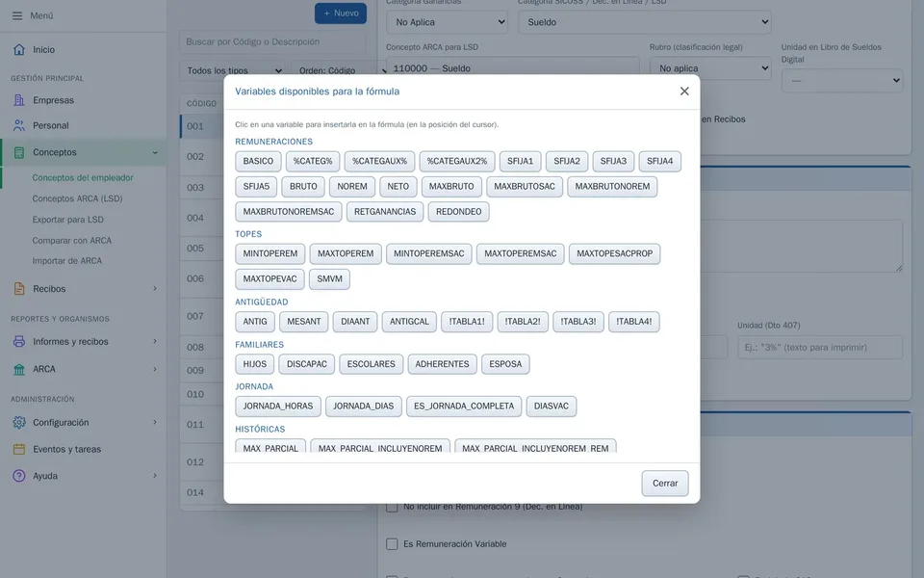Viewport: 924px width, 578px height.
Task: Click the Empresas building icon
Action: 19,100
